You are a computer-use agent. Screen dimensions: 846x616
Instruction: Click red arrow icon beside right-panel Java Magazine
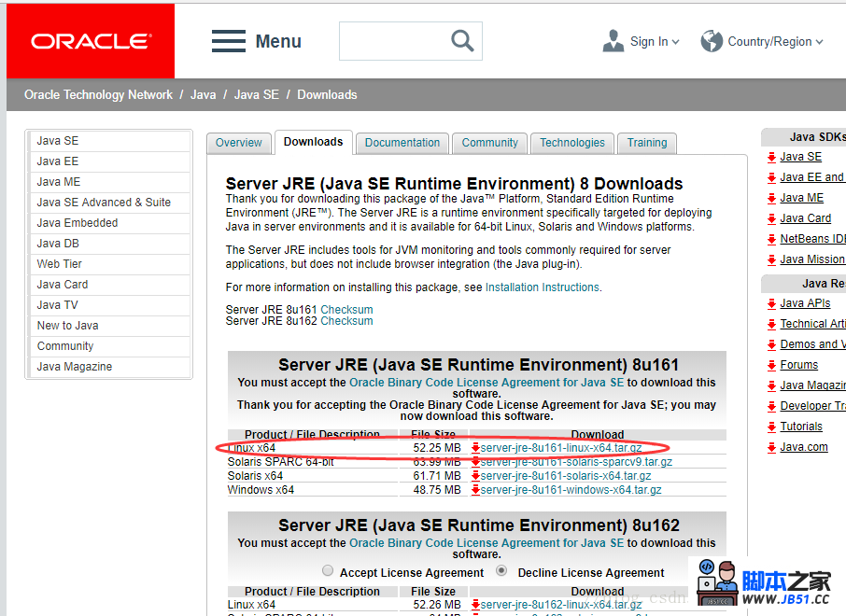tap(771, 386)
